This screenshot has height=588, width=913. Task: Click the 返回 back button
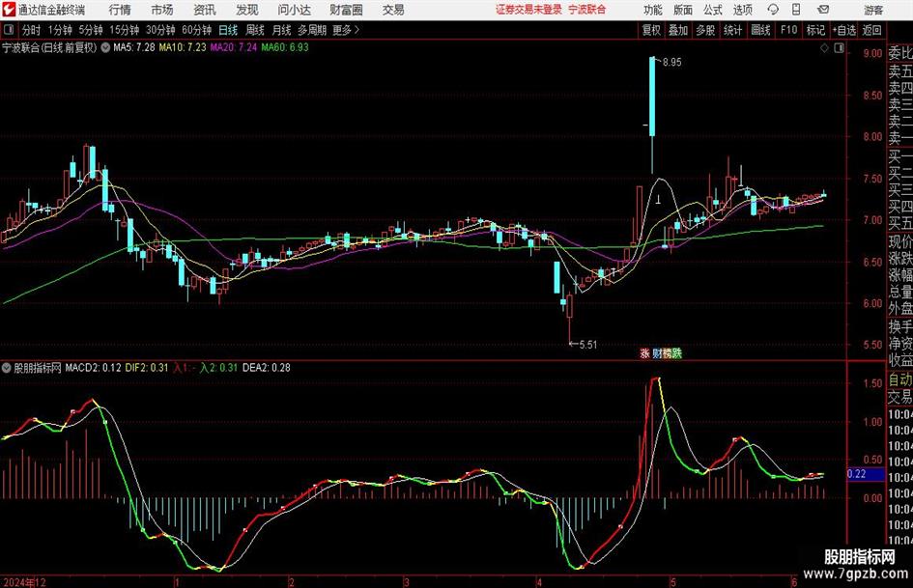[871, 30]
